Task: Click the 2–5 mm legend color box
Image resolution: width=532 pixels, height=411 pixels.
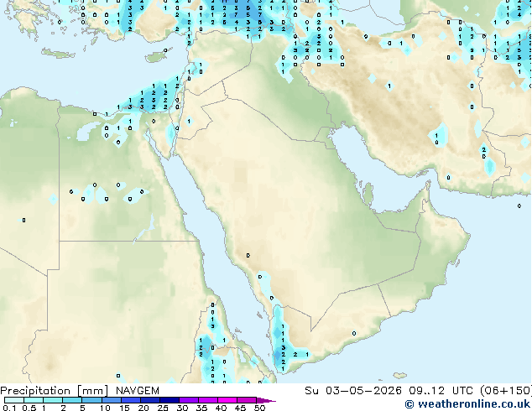Action: pyautogui.click(x=72, y=400)
